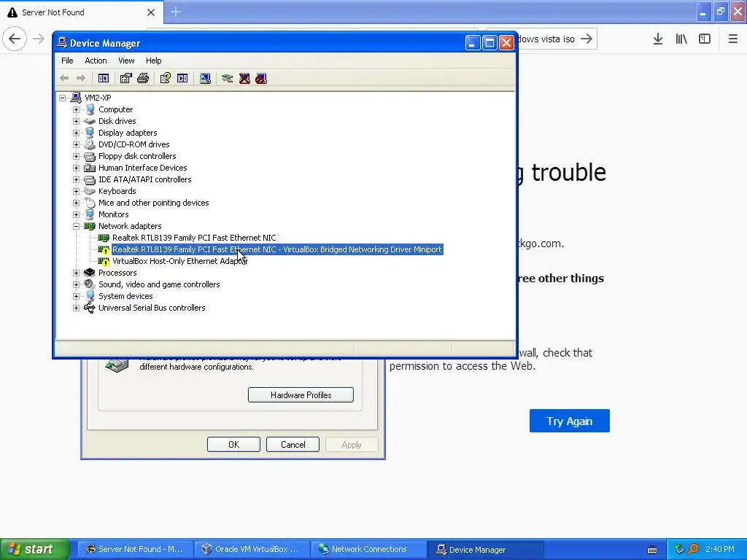Expand Mice and other pointing devices
This screenshot has width=747, height=560.
(76, 203)
